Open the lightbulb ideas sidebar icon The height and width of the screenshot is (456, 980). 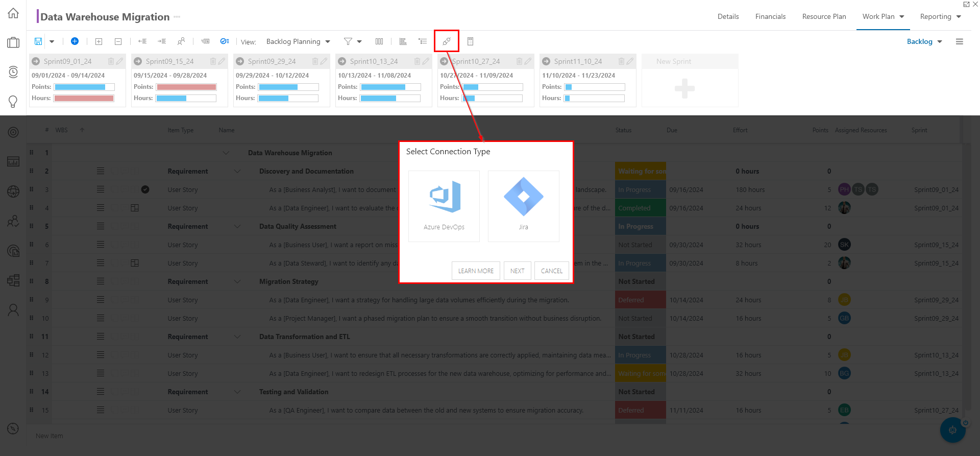click(x=13, y=102)
